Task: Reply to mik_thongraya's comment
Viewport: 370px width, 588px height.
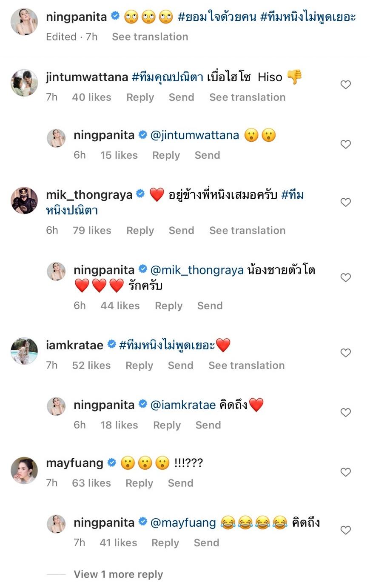Action: [x=140, y=231]
